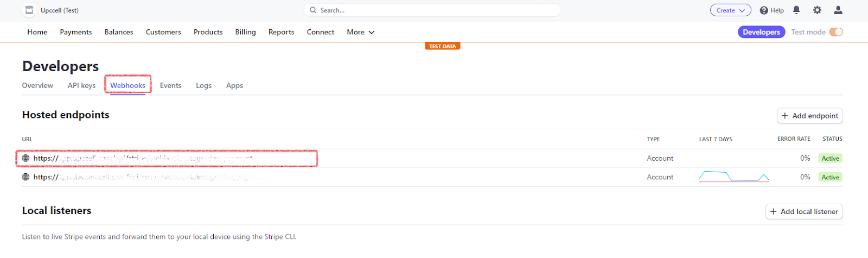Click the search magnifier icon
The height and width of the screenshot is (258, 868).
point(313,10)
